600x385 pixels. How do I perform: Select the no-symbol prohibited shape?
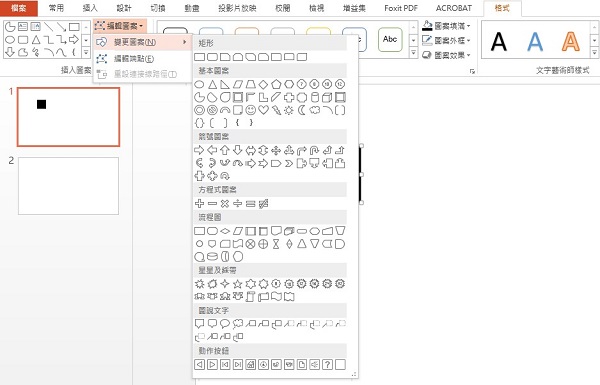[212, 110]
